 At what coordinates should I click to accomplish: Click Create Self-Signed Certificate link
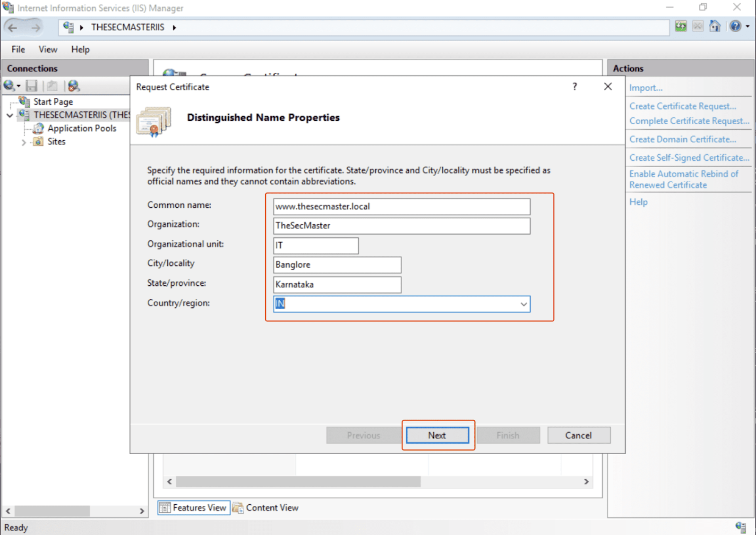click(689, 158)
